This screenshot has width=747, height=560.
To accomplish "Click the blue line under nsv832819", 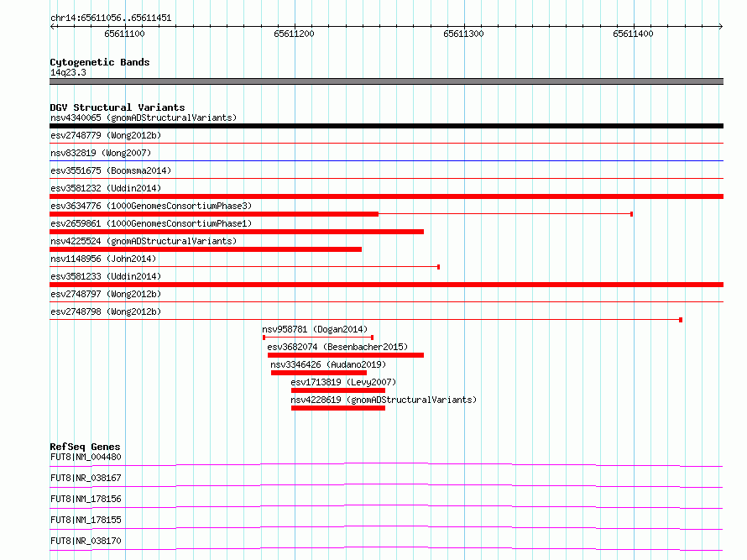I will [x=386, y=161].
